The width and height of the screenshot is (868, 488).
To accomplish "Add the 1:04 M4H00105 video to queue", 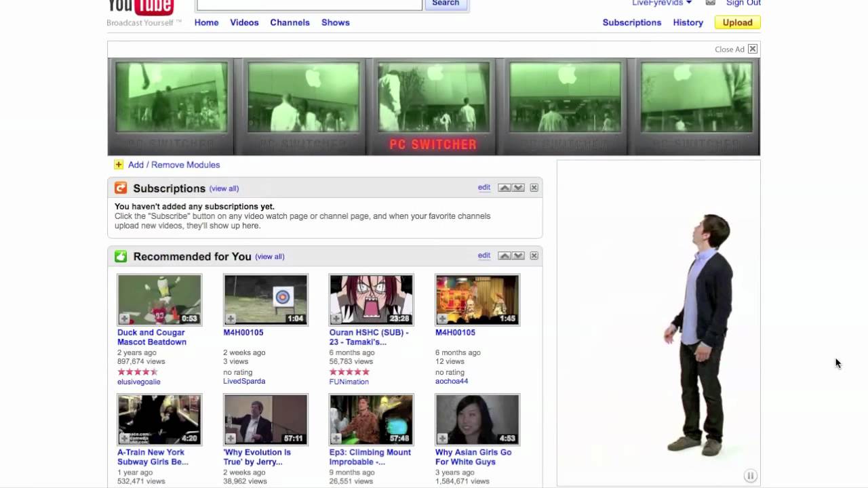I will coord(231,319).
